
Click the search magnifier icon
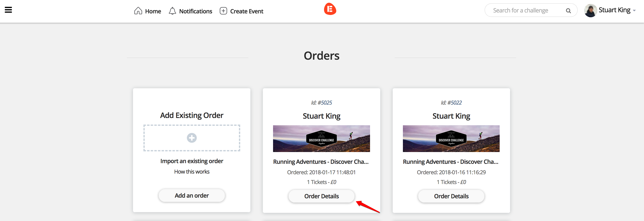[568, 11]
